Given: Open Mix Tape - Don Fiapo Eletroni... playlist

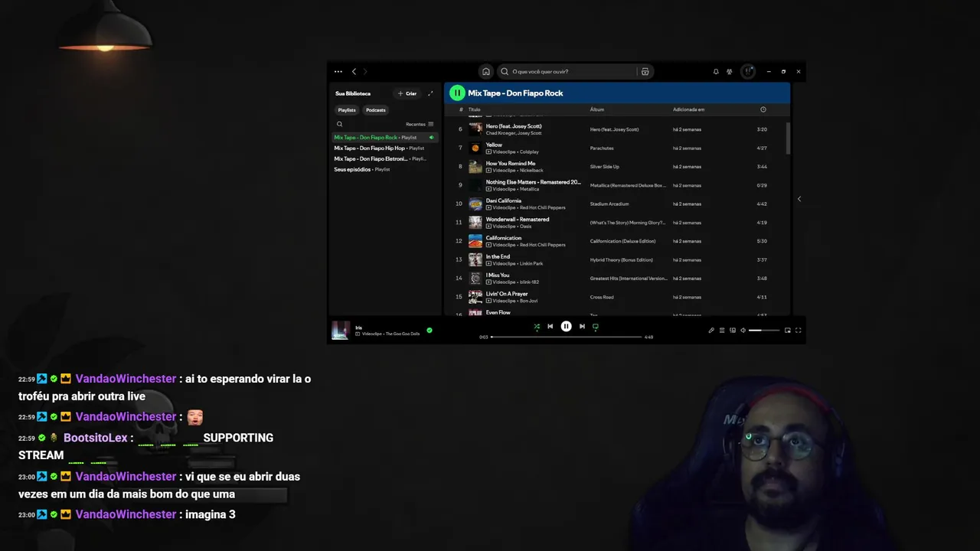Looking at the screenshot, I should coord(384,159).
